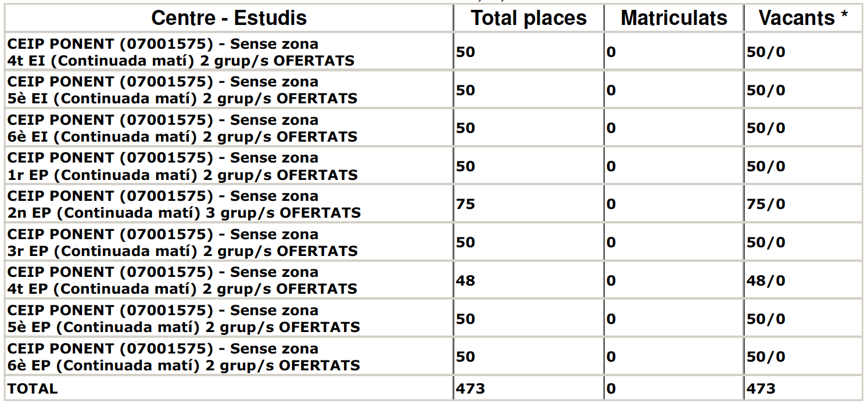
Task: Click the vacants value 48/0
Action: (x=766, y=281)
